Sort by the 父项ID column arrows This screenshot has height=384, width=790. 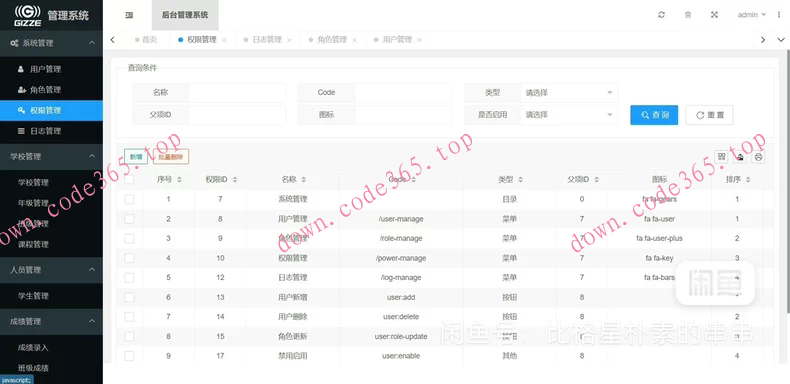pos(597,179)
